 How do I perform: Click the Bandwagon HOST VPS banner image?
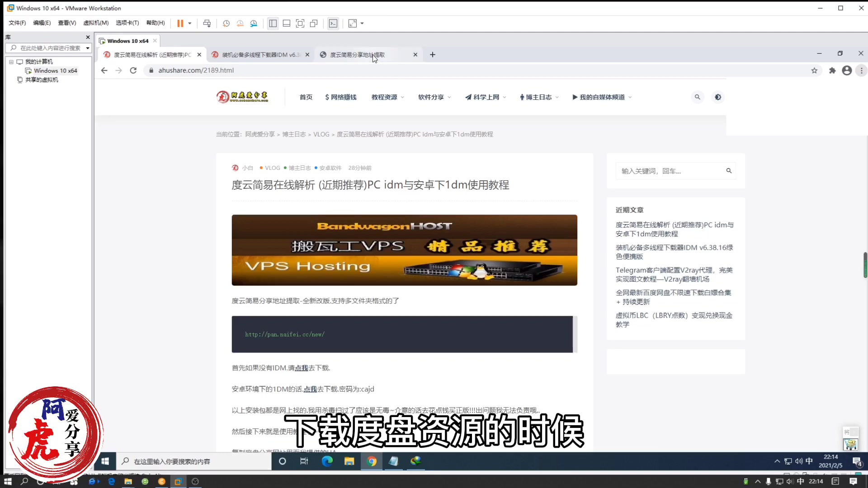404,250
